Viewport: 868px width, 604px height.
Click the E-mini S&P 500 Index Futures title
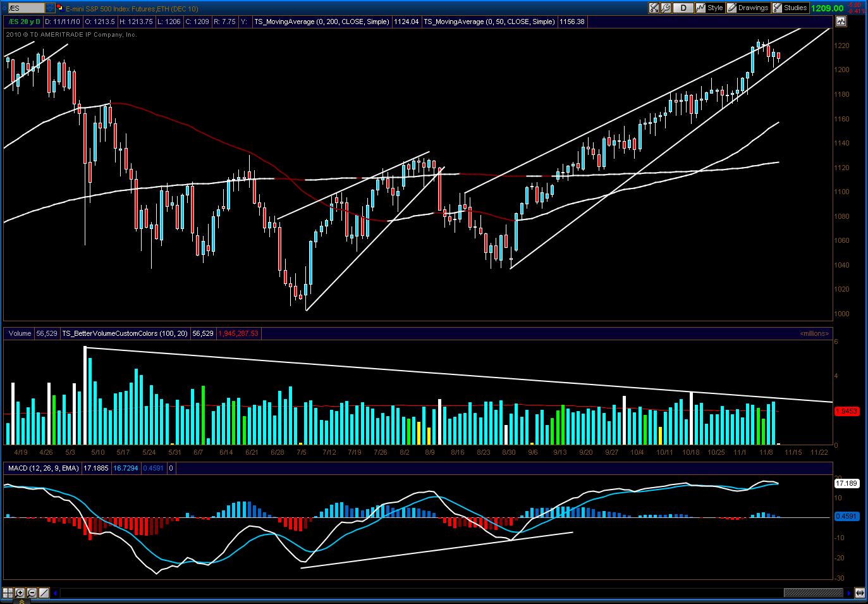[131, 8]
